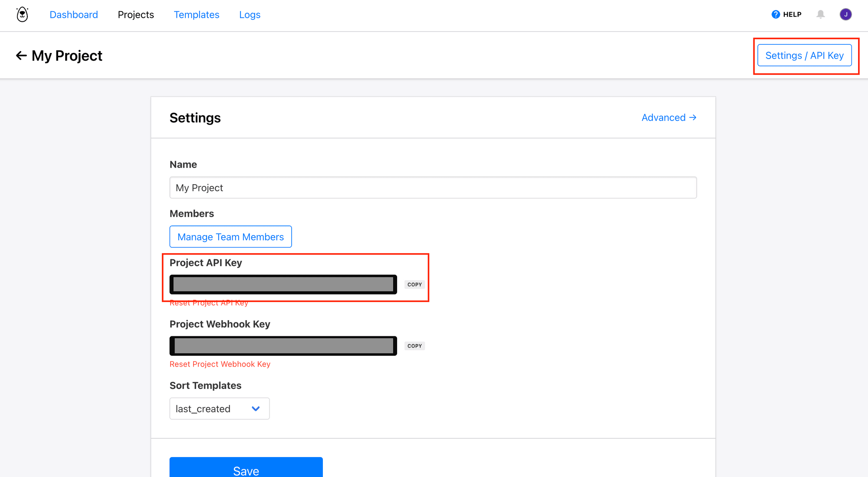The width and height of the screenshot is (868, 477).
Task: Open the notifications bell
Action: pyautogui.click(x=820, y=14)
